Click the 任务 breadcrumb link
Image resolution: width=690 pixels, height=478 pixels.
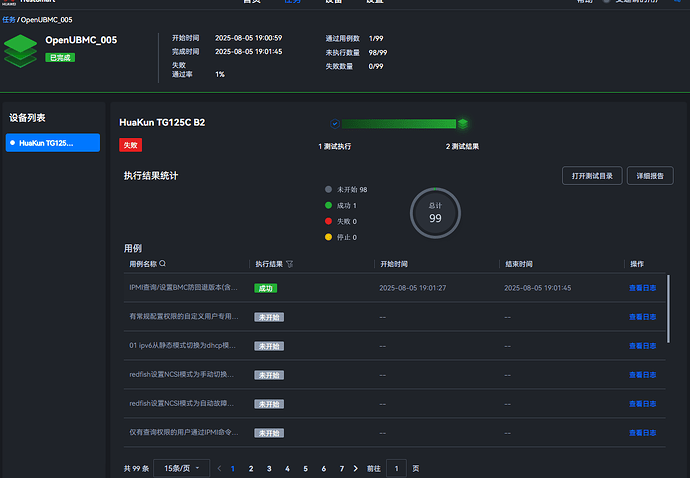pyautogui.click(x=8, y=19)
